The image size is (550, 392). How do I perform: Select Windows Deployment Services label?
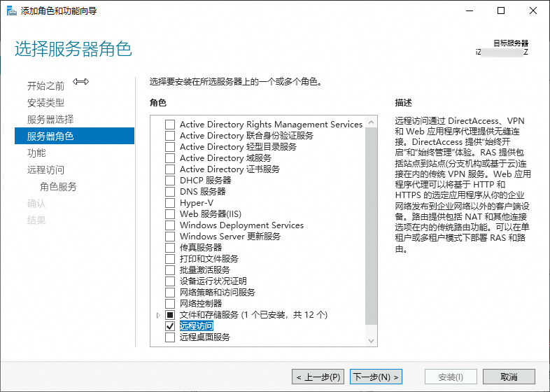(x=241, y=225)
